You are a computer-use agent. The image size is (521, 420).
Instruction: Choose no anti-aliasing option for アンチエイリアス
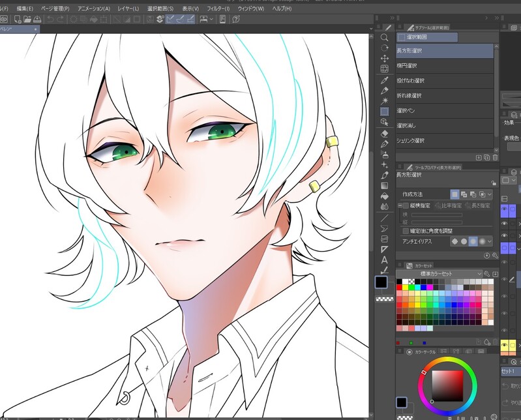454,241
